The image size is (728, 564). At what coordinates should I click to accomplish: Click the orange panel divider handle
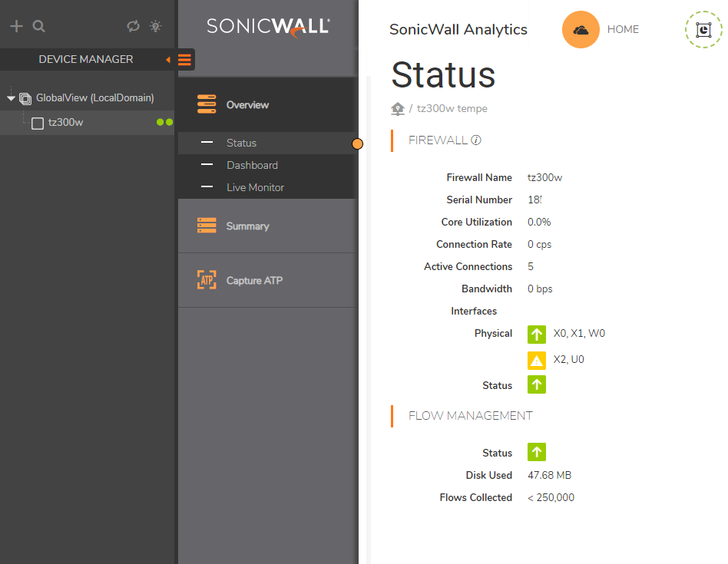[x=357, y=143]
